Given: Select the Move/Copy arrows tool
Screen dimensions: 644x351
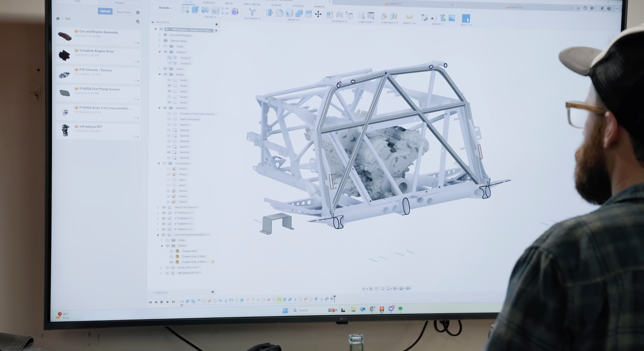Looking at the screenshot, I should click(318, 14).
